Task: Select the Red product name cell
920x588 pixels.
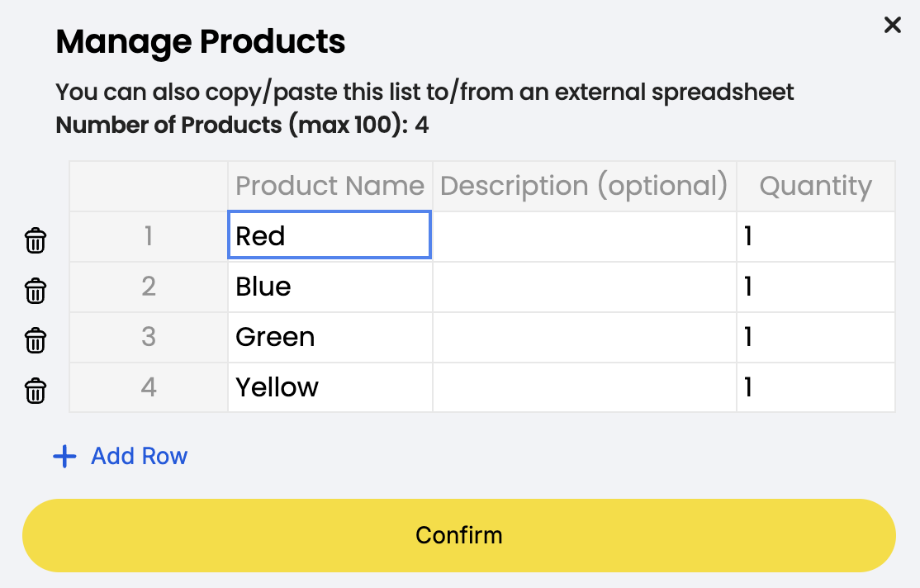Action: point(329,236)
